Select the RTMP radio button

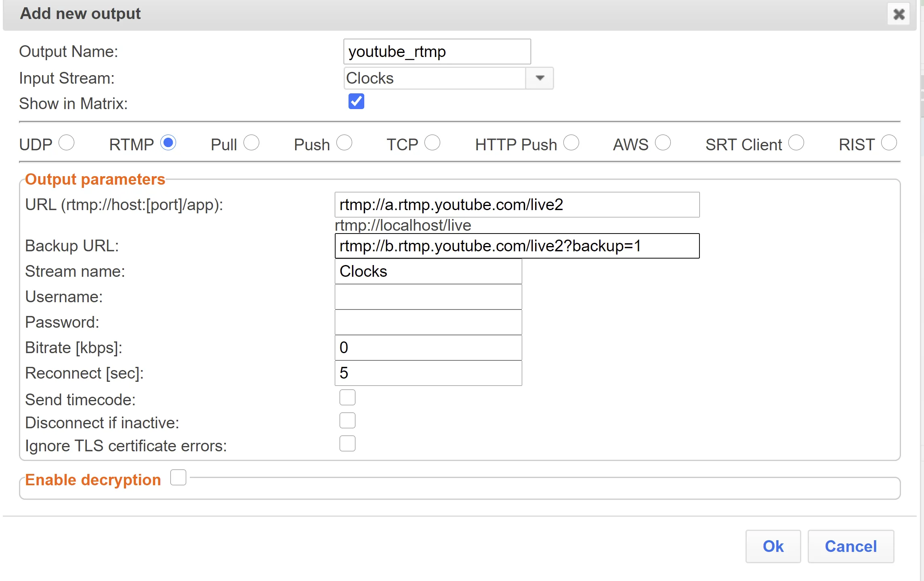[x=168, y=143]
